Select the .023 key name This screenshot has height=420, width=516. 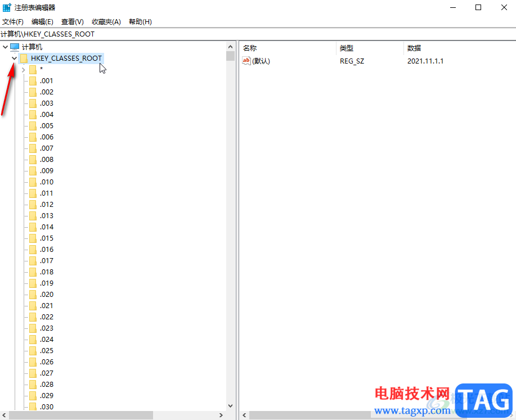47,328
